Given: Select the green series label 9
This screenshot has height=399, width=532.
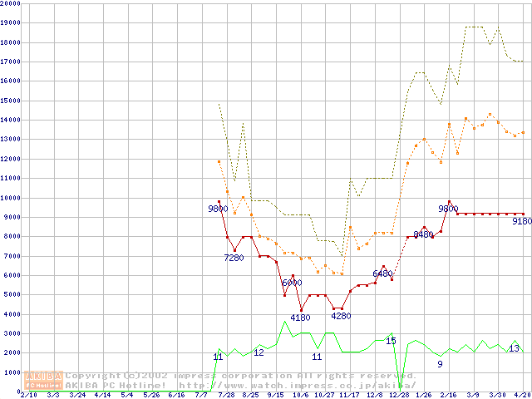Looking at the screenshot, I should (x=440, y=364).
